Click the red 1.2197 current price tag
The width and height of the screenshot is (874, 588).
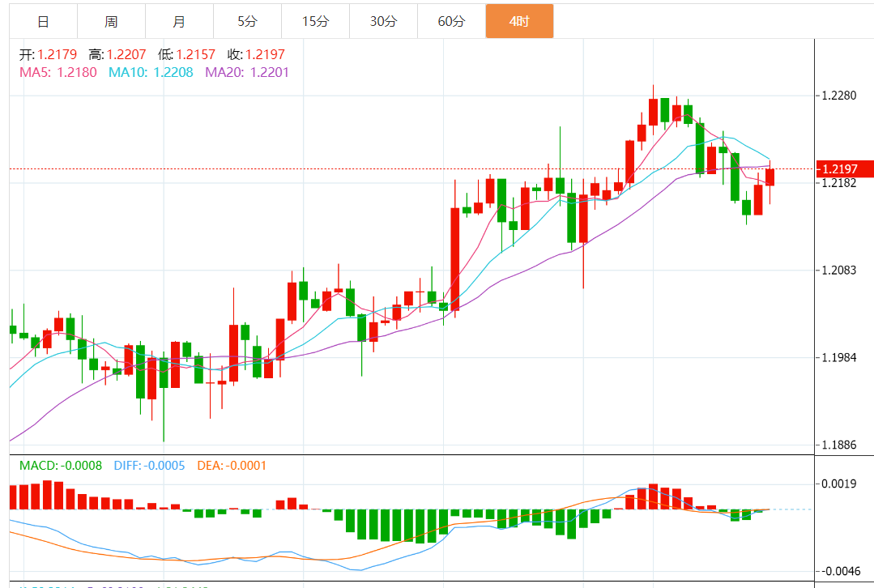click(846, 169)
